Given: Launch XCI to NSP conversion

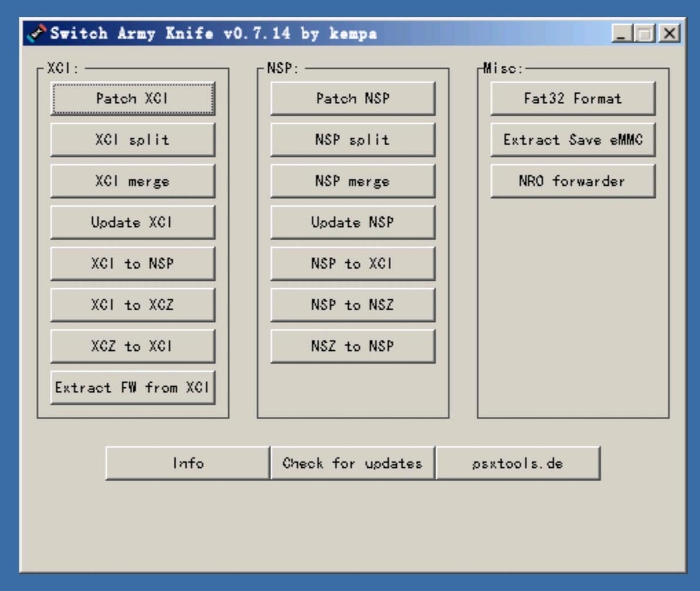Looking at the screenshot, I should (x=132, y=264).
